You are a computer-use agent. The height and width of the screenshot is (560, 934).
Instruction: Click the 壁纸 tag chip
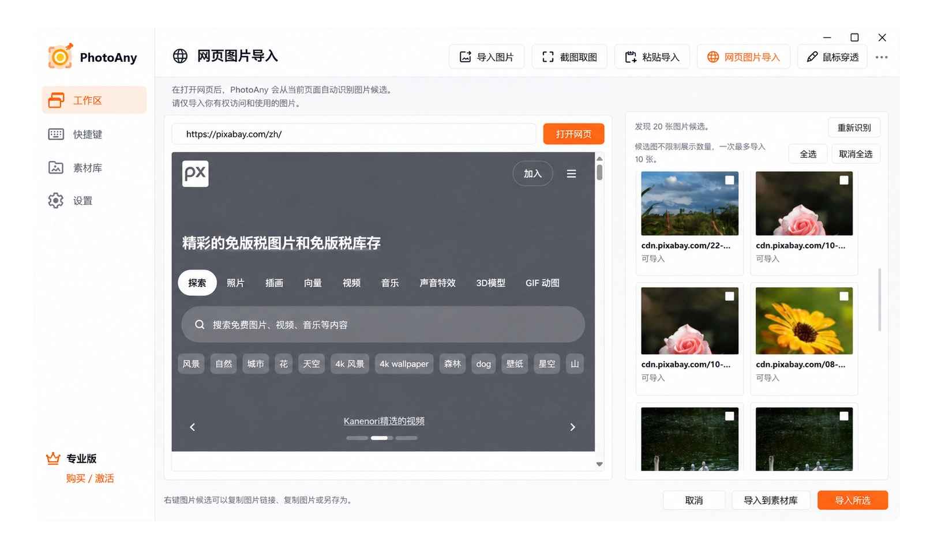coord(515,364)
